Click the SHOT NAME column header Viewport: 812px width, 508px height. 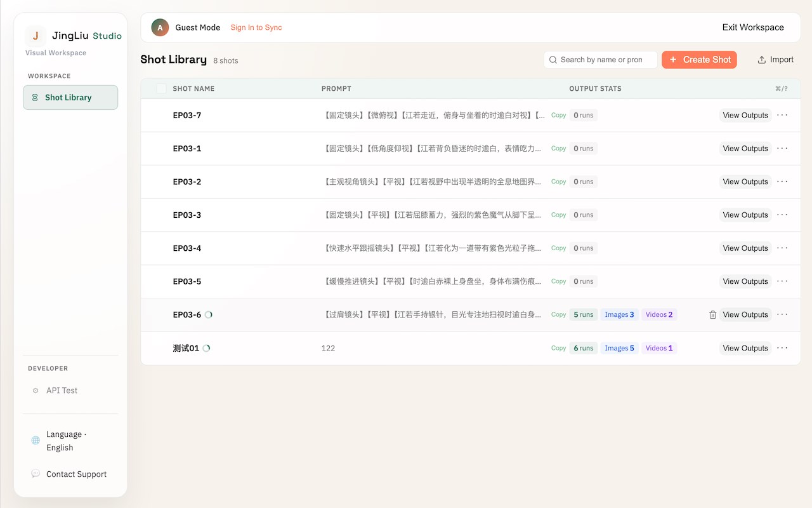coord(193,88)
